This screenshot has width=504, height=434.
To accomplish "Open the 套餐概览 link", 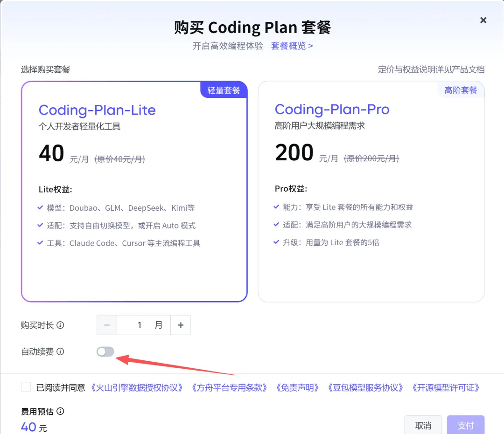I will (292, 46).
